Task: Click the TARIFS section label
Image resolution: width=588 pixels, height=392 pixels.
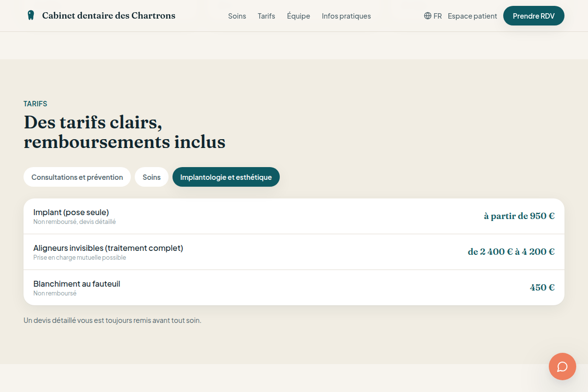Action: pos(35,104)
